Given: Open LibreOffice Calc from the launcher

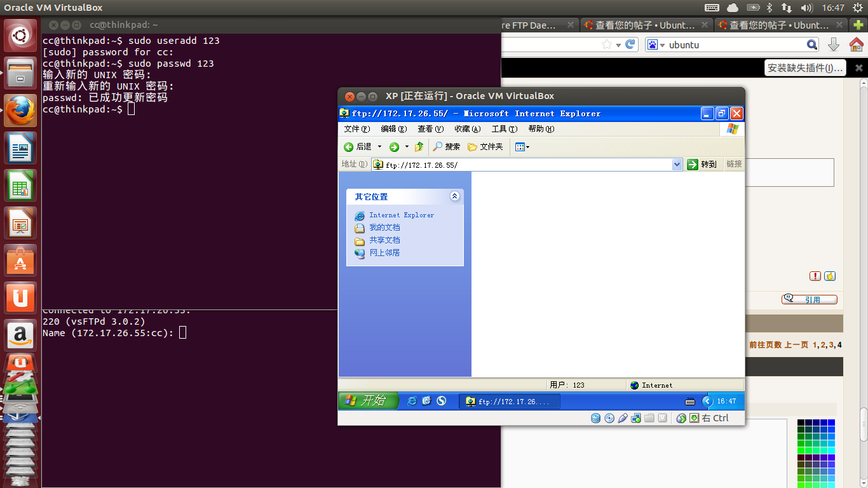Looking at the screenshot, I should point(20,186).
